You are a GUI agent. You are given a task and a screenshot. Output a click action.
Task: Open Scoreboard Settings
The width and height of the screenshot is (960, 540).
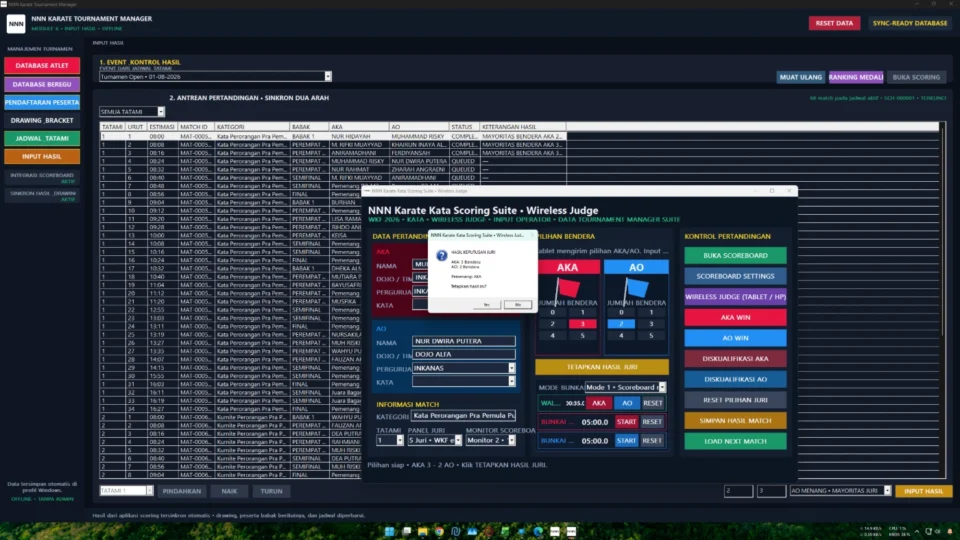pos(735,276)
